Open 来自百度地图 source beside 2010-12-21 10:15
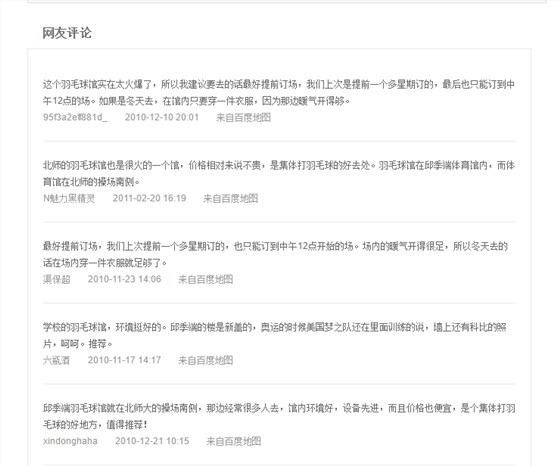 233,441
